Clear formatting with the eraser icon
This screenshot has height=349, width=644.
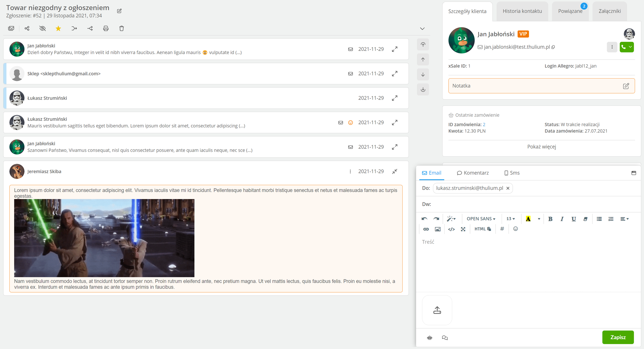(585, 219)
